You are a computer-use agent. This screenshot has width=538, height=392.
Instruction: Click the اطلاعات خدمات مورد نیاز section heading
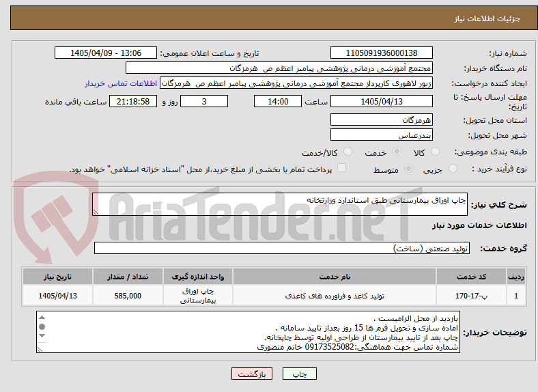point(479,225)
